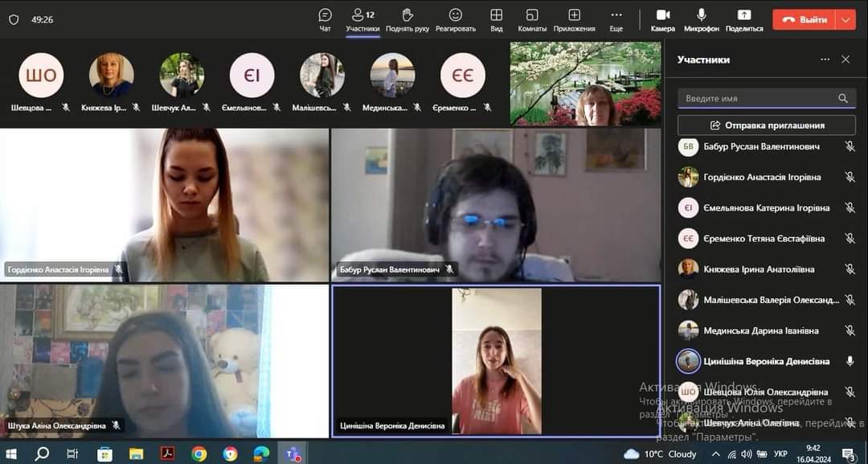
Task: Click self-view video with garden background
Action: (585, 84)
